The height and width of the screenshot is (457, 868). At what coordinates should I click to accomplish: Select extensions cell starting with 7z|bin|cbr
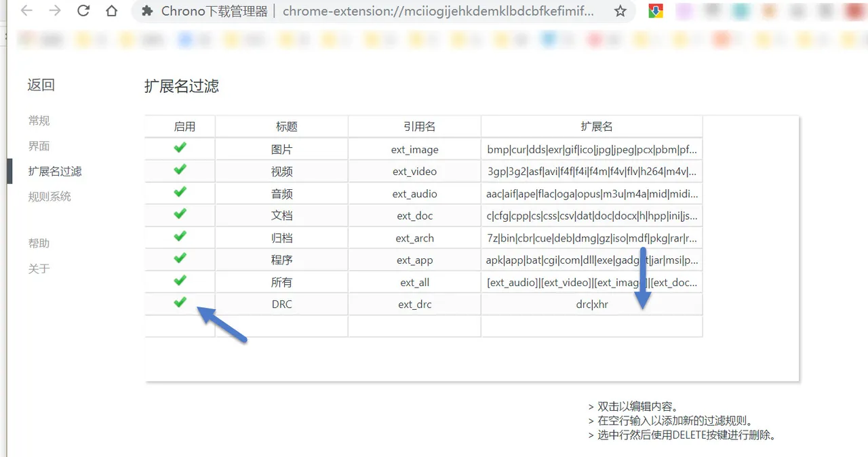592,238
